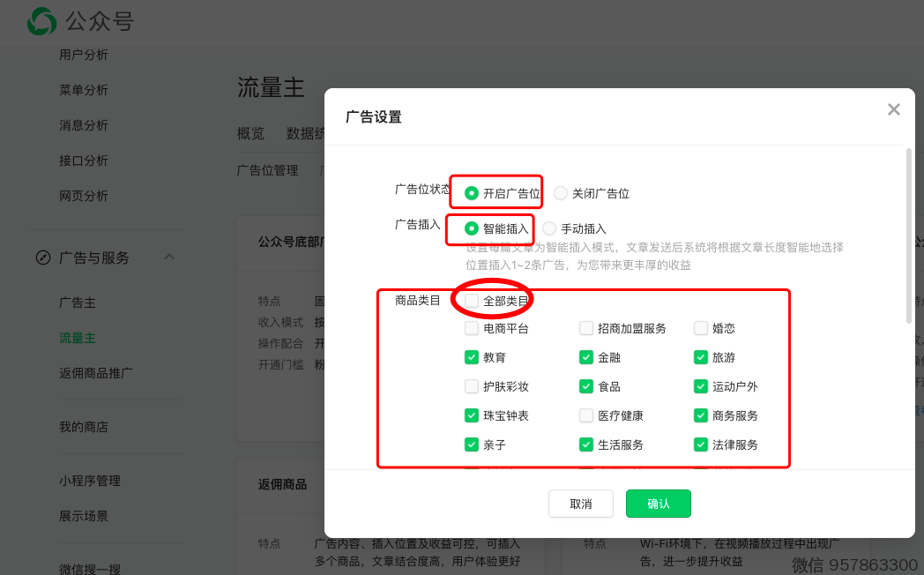This screenshot has width=924, height=575.
Task: Enable the 电商平台 category checkbox
Action: point(472,328)
